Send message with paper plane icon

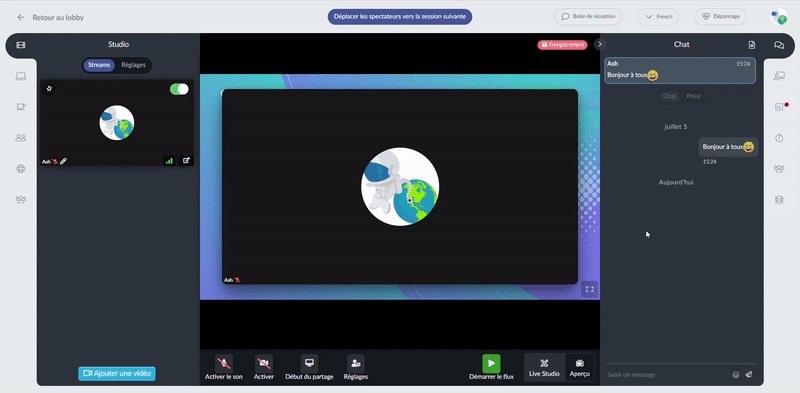[748, 375]
